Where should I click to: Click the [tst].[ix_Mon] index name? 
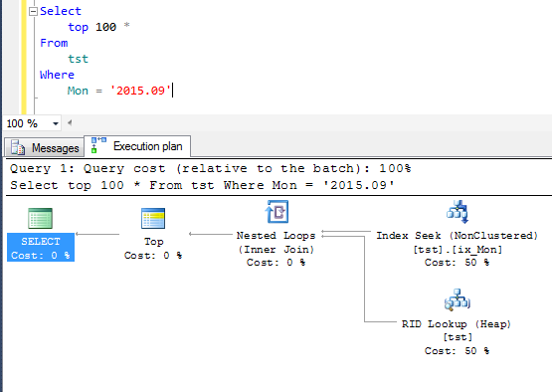458,250
